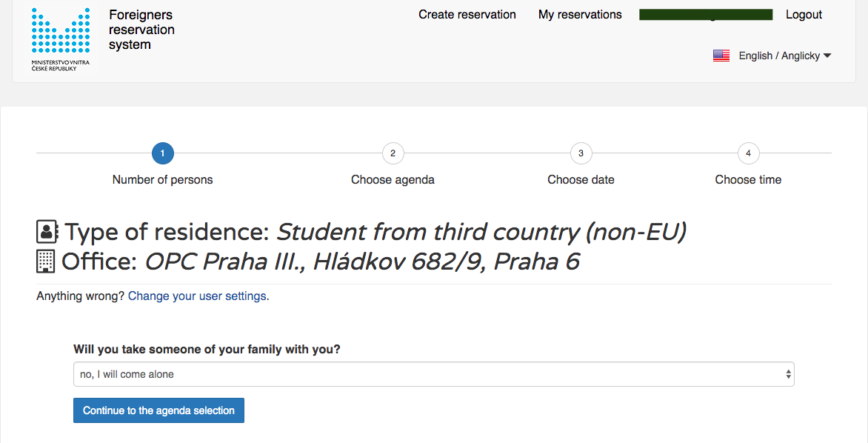Switch to the Choose agenda step label
Screen dimensions: 868x443
pyautogui.click(x=393, y=179)
